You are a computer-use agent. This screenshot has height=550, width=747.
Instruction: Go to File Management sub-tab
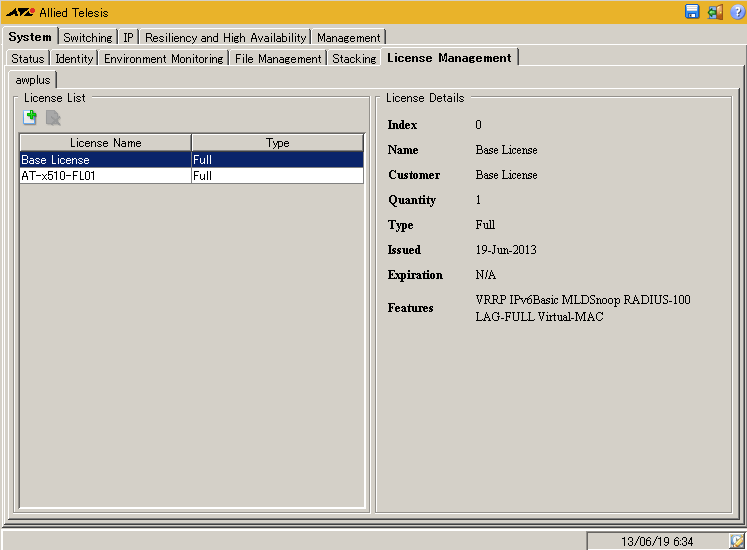pos(278,58)
